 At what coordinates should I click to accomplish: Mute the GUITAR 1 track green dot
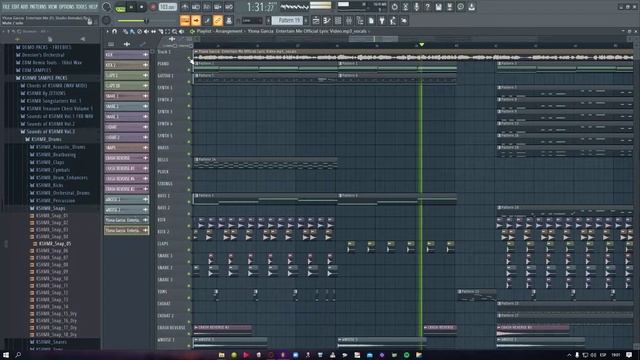[189, 82]
